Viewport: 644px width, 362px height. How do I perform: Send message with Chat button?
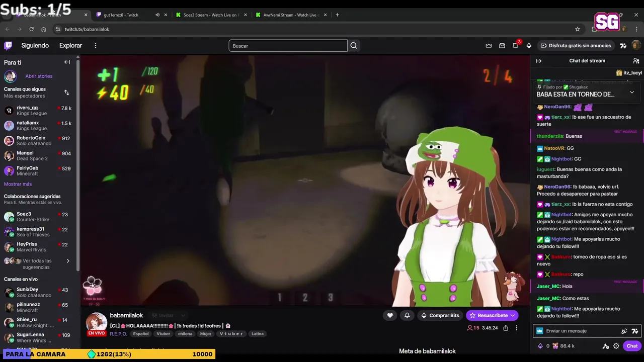[632, 346]
